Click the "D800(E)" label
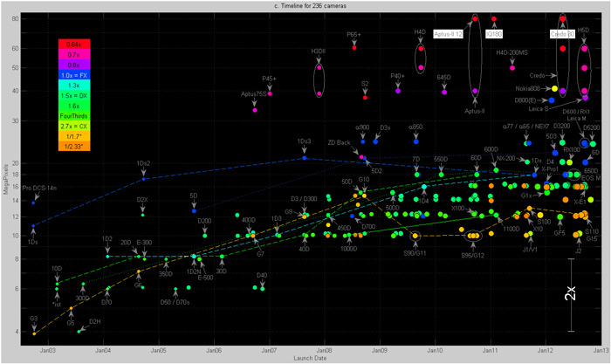 pyautogui.click(x=525, y=100)
